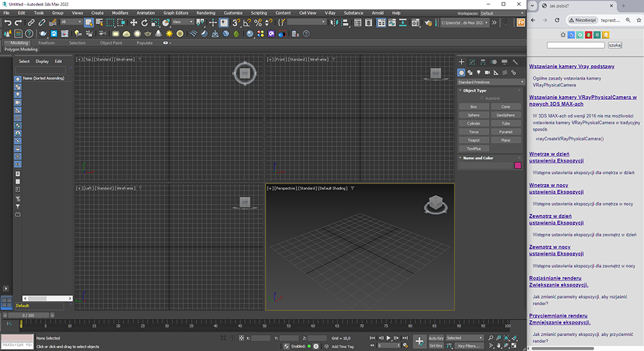Open the key filter Selected dropdown
Screen dimensions: 644x351
464,338
